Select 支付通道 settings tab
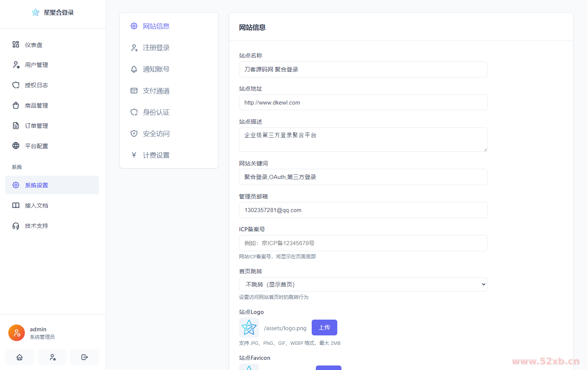The height and width of the screenshot is (370, 588). (x=156, y=91)
